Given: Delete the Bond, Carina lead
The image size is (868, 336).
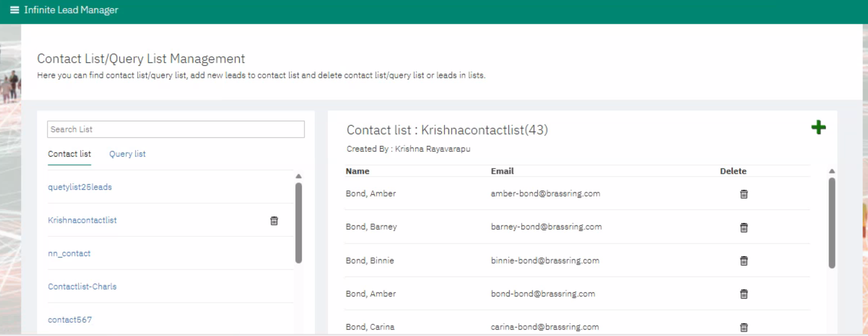Looking at the screenshot, I should [x=743, y=327].
